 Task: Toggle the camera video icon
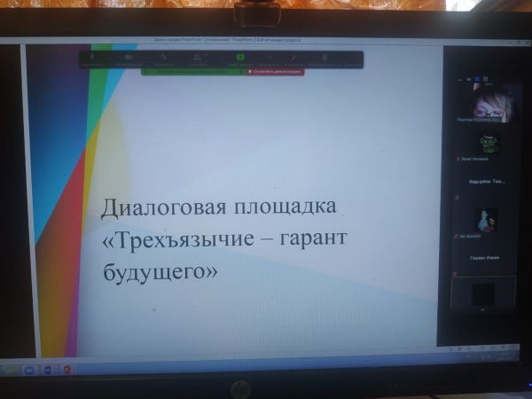(129, 59)
